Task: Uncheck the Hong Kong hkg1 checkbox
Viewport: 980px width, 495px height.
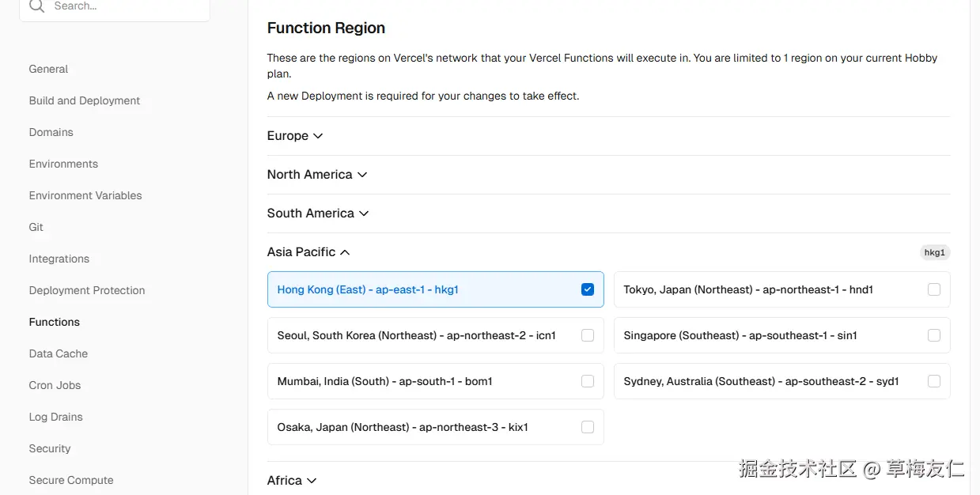Action: point(587,289)
